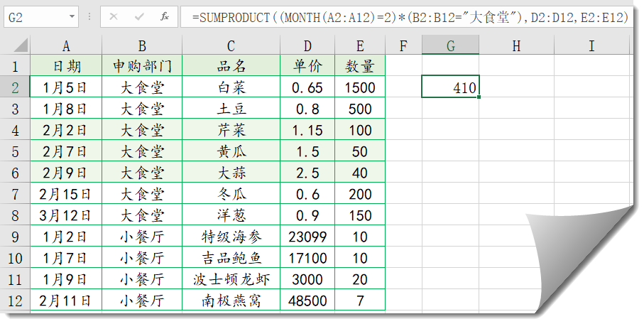Select column A header
Screen dimensions: 644x324
tap(66, 45)
